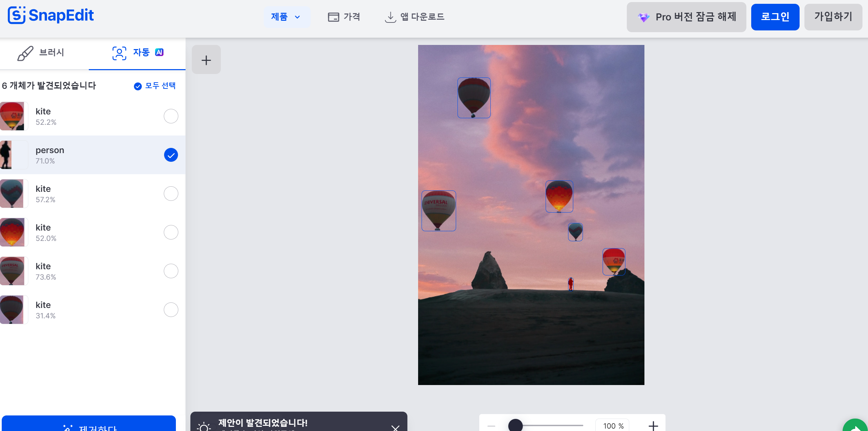This screenshot has height=431, width=868.
Task: Click the 6 개체가 발견되었습니다 text
Action: pyautogui.click(x=49, y=86)
